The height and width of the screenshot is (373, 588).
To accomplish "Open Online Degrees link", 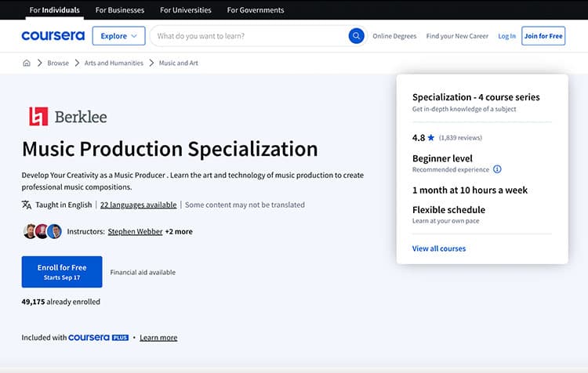I will click(394, 36).
